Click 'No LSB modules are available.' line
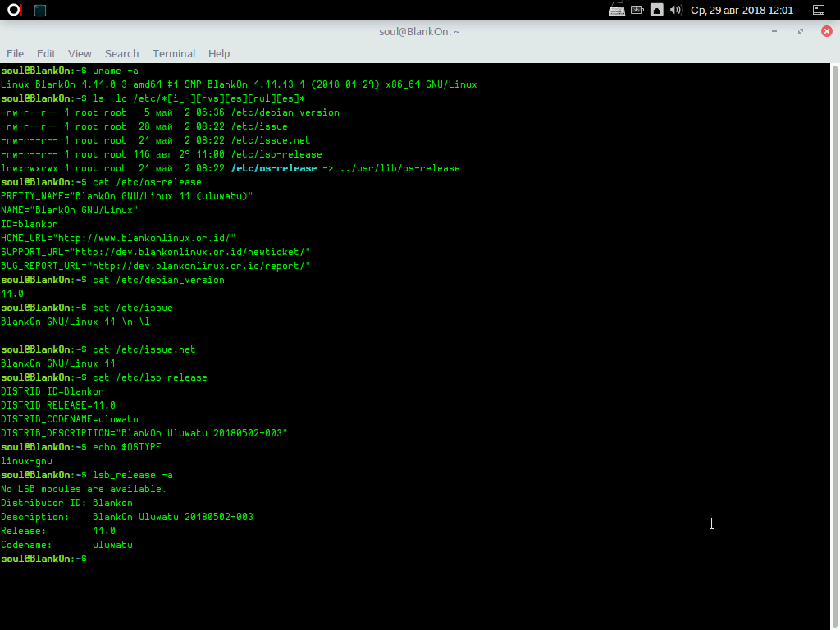The image size is (840, 630). (x=84, y=489)
